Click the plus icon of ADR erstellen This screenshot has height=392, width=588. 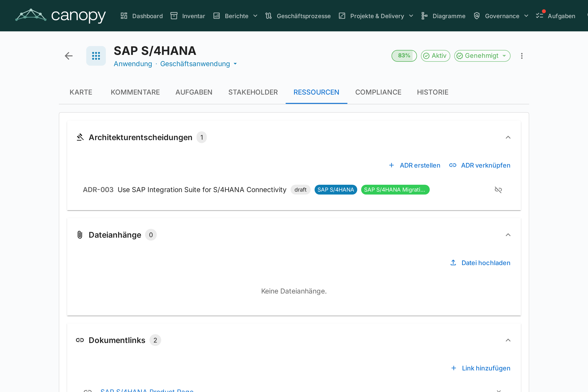click(392, 165)
